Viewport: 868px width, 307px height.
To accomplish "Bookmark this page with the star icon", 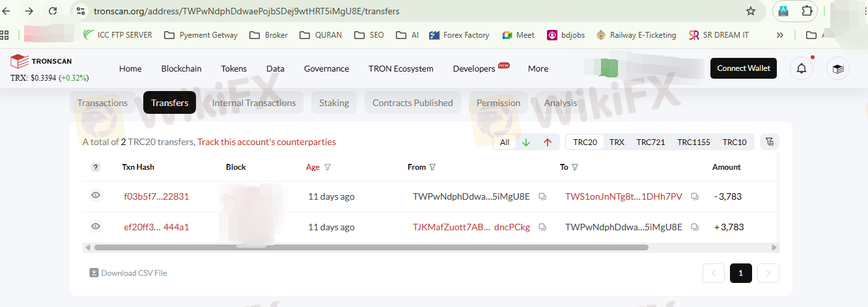I will click(751, 11).
